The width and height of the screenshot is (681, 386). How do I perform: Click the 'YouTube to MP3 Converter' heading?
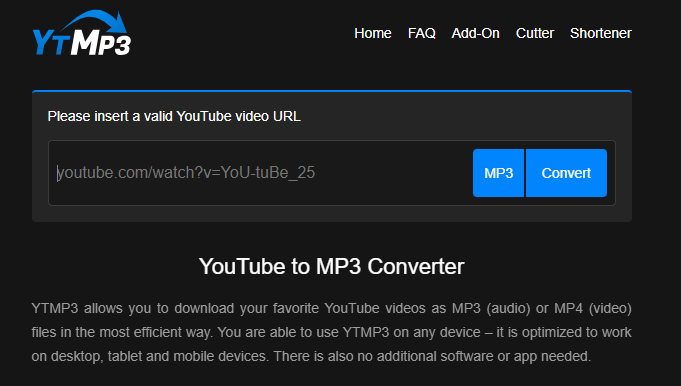332,266
